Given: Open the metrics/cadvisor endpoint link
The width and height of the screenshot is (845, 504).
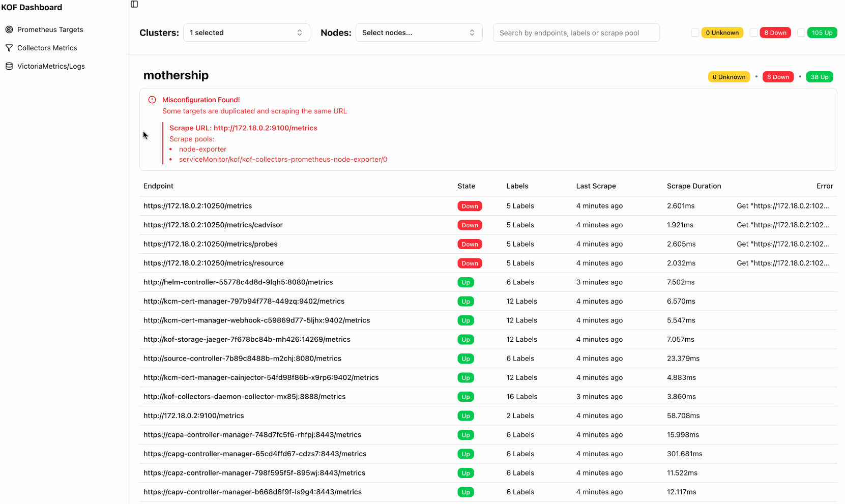Looking at the screenshot, I should 213,224.
